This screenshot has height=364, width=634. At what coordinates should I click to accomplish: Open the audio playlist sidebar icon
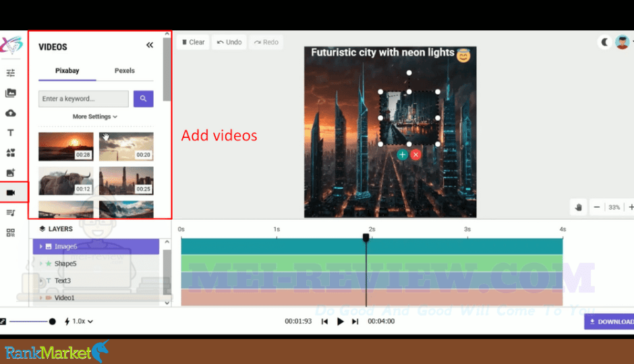(11, 212)
